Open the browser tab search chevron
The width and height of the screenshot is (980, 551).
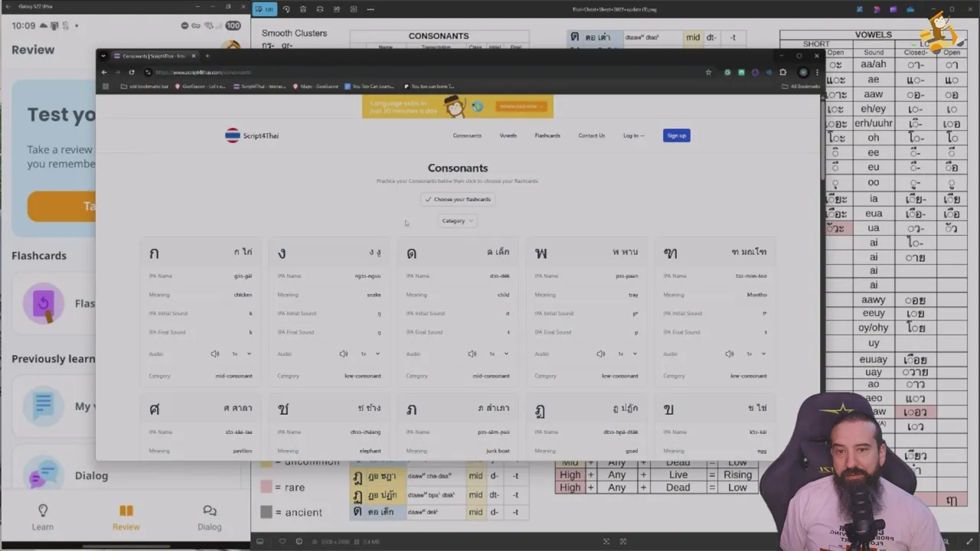click(103, 56)
